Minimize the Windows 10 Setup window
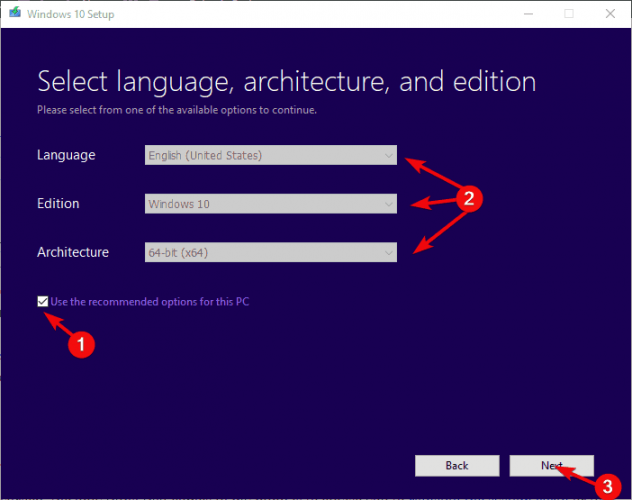Screen dimensions: 632x500 523,13
